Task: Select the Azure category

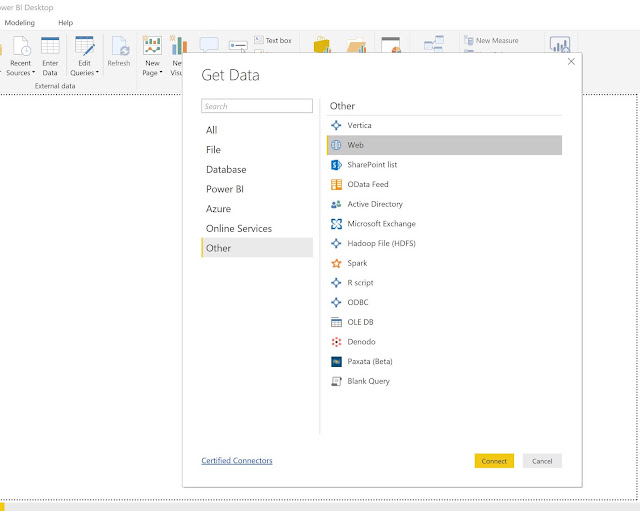Action: [257, 209]
